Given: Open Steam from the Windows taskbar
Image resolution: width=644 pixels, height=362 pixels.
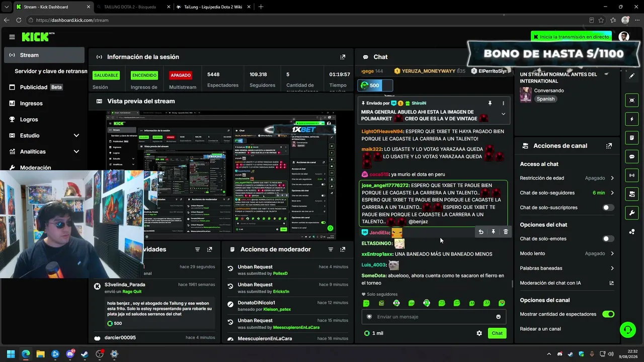Looking at the screenshot, I should point(85,354).
